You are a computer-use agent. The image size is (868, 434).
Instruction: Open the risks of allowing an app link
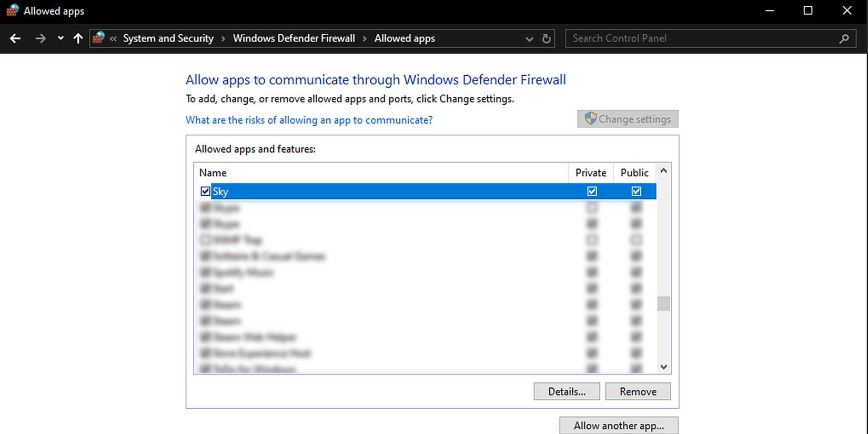click(x=309, y=120)
